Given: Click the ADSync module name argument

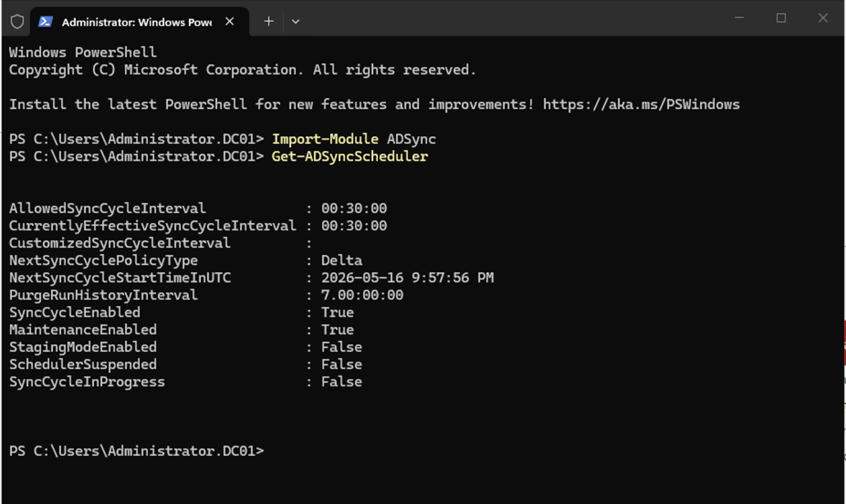Looking at the screenshot, I should click(411, 139).
